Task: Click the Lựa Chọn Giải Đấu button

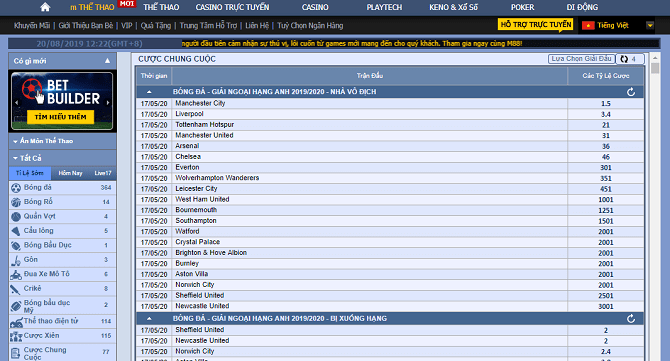Action: click(582, 59)
